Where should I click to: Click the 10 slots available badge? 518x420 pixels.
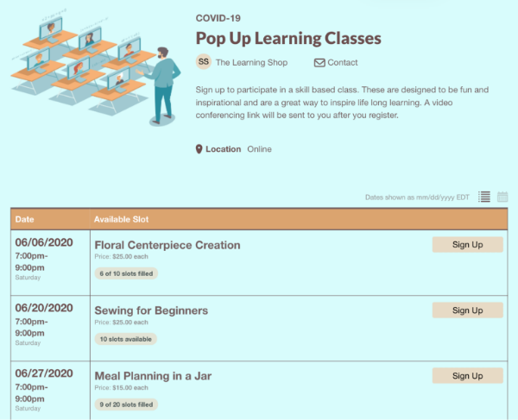point(125,339)
